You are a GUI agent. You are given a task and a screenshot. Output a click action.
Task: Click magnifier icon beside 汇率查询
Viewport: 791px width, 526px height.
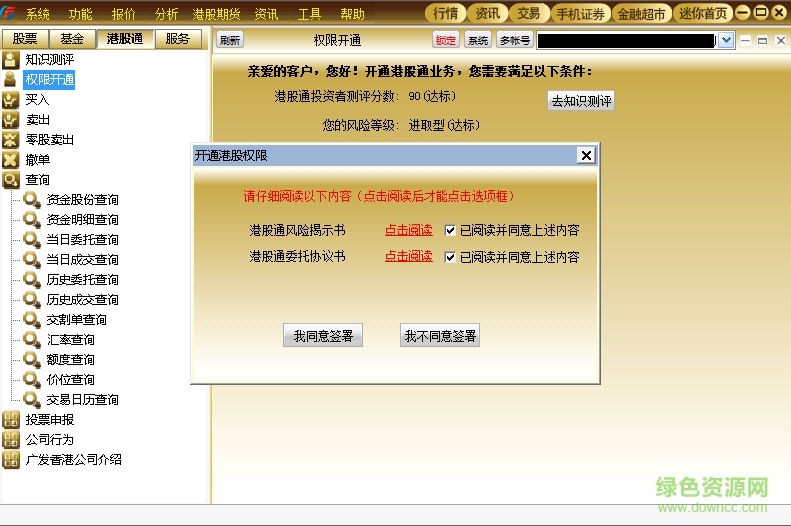[32, 340]
